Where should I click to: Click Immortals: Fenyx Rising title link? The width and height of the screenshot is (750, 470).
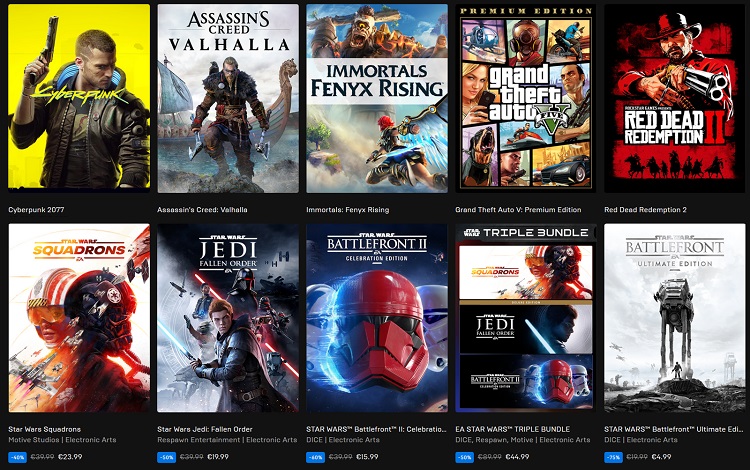coord(348,209)
